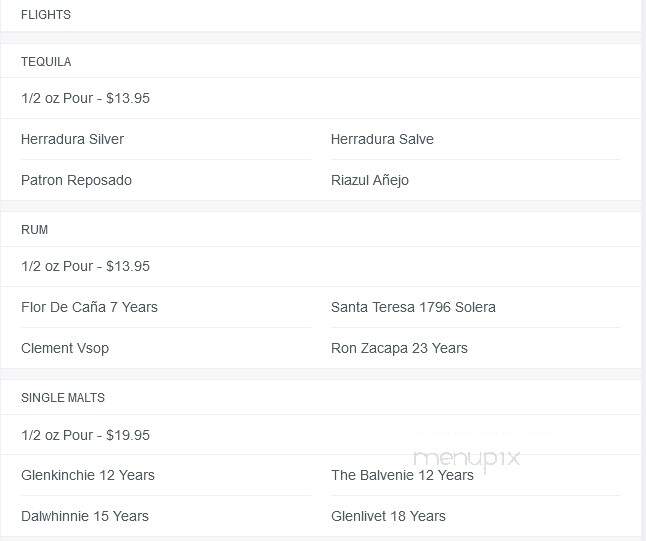The image size is (646, 541).
Task: Click the SINGLE MALTS header
Action: point(63,398)
